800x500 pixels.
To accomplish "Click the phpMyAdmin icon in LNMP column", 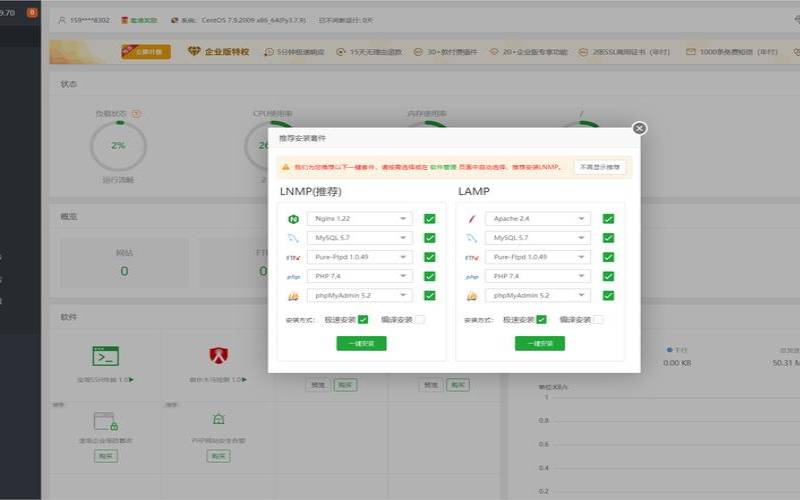I will tap(293, 296).
